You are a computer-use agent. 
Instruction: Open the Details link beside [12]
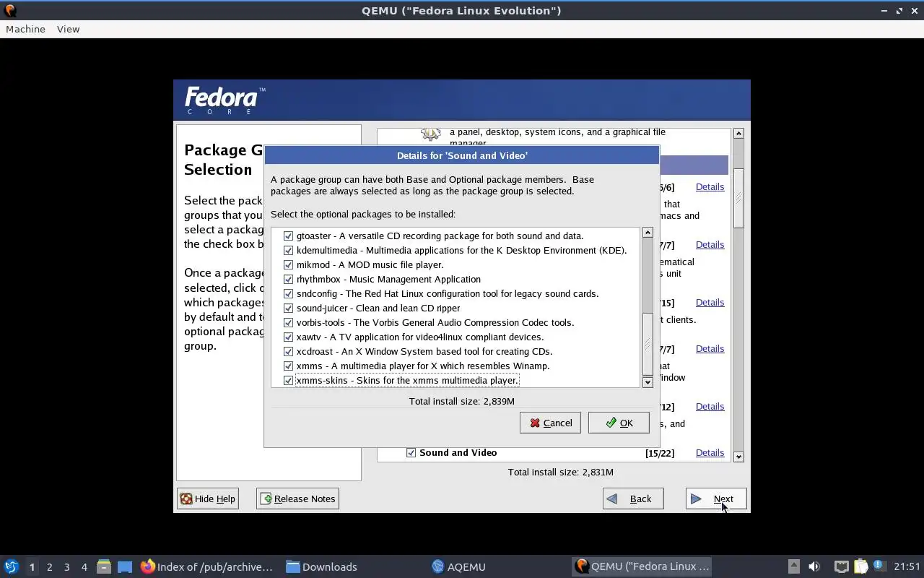(x=710, y=406)
